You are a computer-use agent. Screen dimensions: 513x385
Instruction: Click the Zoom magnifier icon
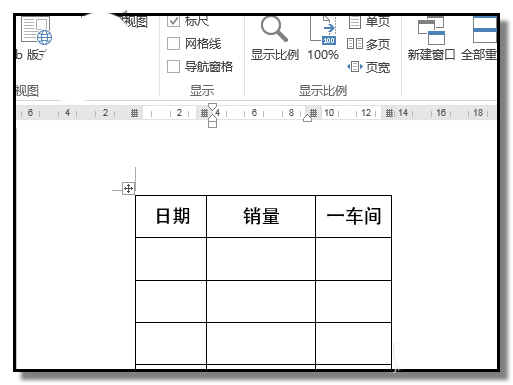[x=274, y=29]
